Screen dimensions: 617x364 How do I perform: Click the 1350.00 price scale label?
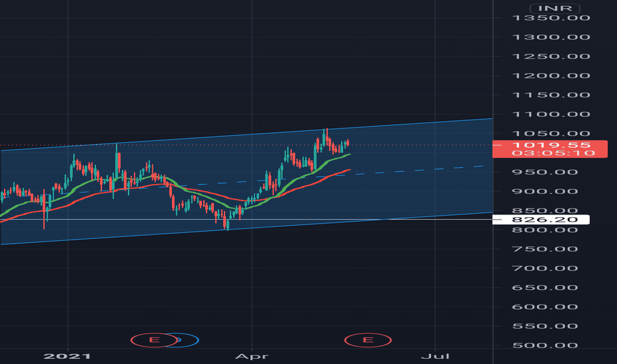coord(551,18)
